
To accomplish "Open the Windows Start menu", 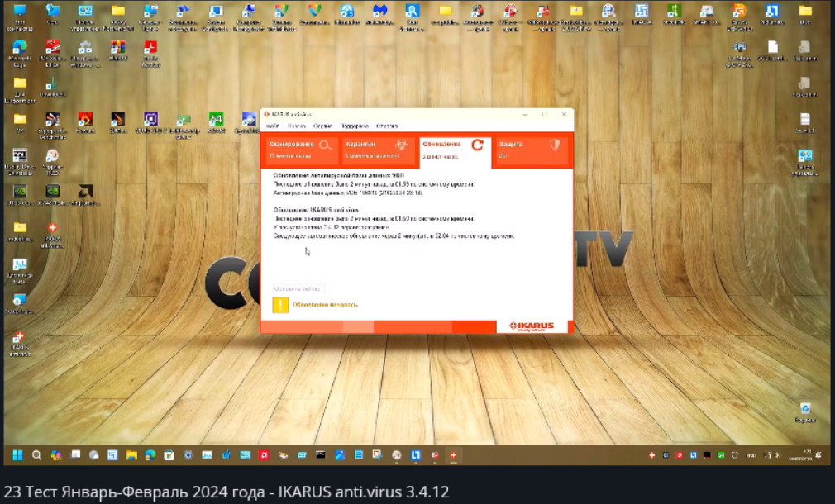I will click(17, 455).
